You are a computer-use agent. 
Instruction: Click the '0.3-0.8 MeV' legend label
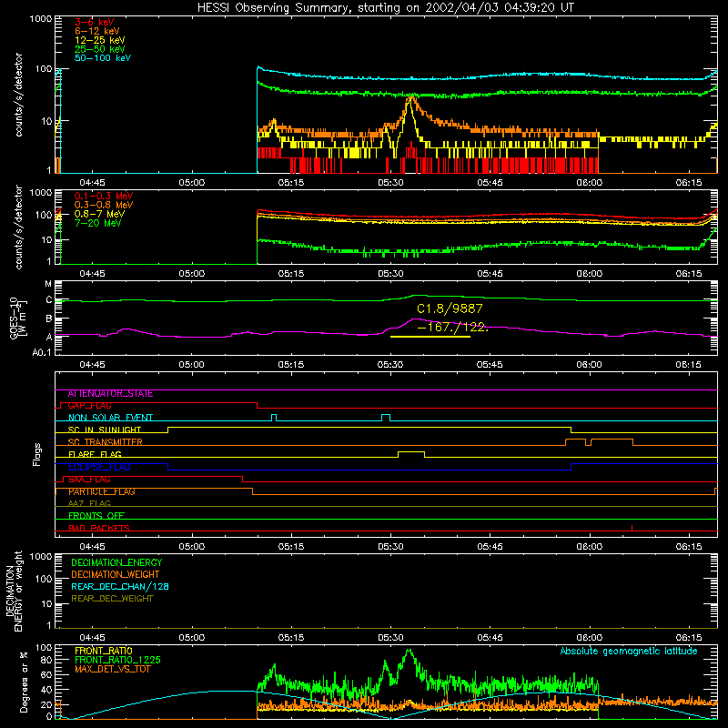(x=104, y=205)
